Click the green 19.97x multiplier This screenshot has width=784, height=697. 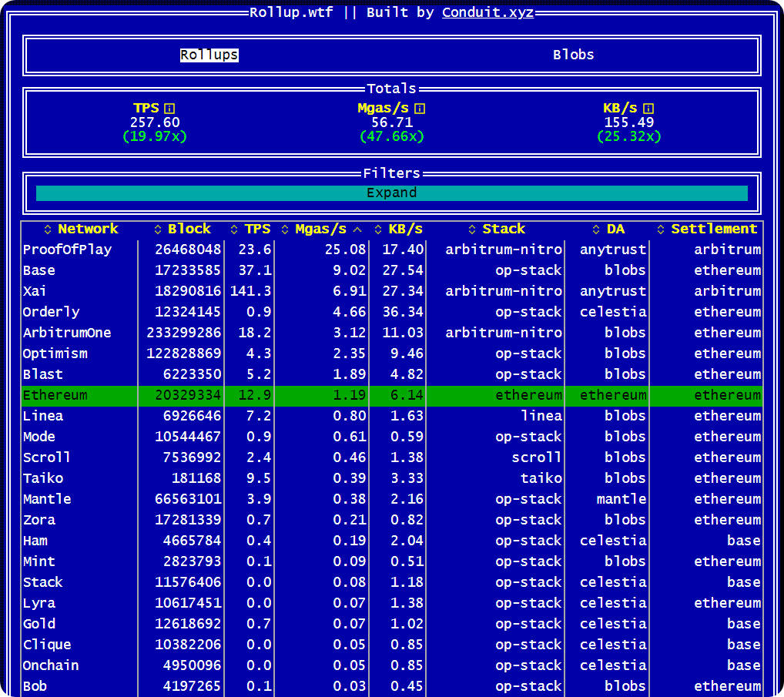[155, 136]
